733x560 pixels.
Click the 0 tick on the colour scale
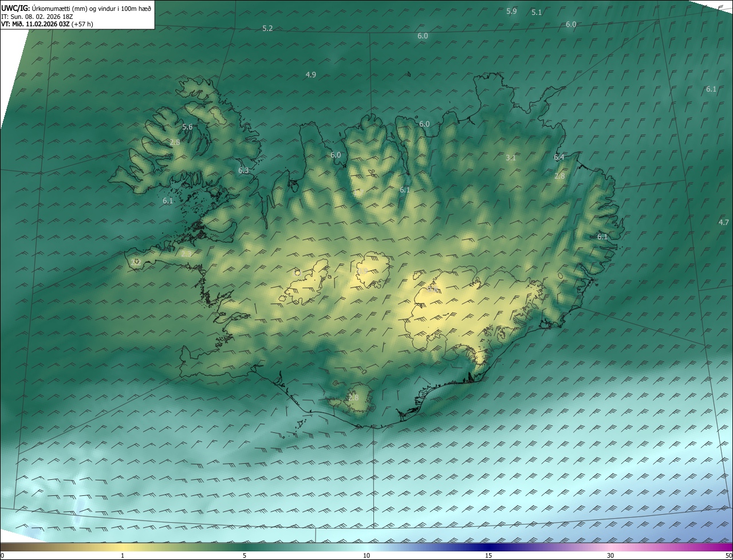[x=2, y=555]
